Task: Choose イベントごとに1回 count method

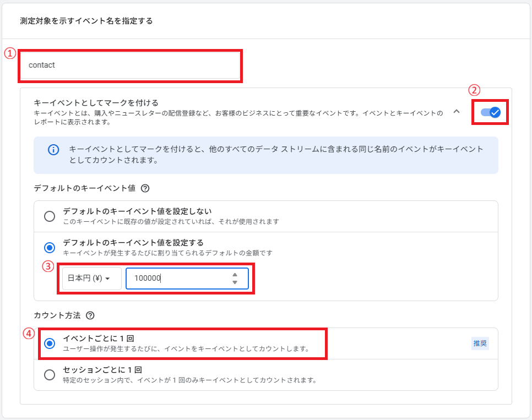Action: [x=50, y=343]
